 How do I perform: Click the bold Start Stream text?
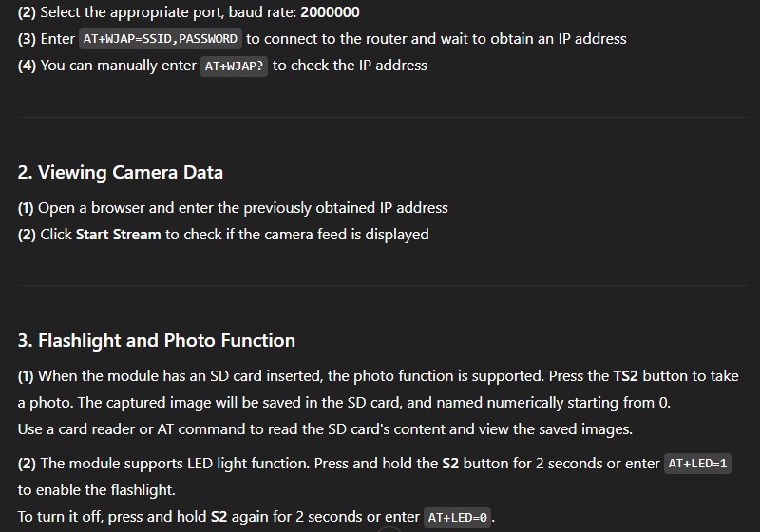[x=118, y=235]
